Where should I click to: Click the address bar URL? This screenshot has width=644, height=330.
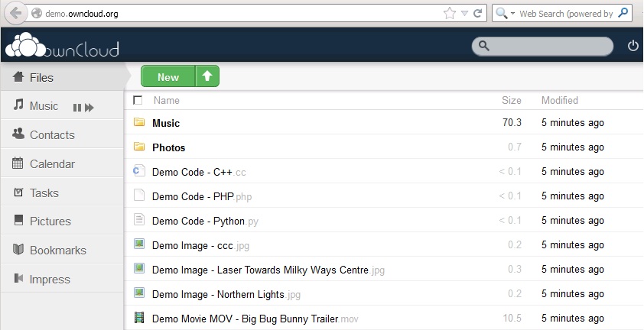coord(82,14)
